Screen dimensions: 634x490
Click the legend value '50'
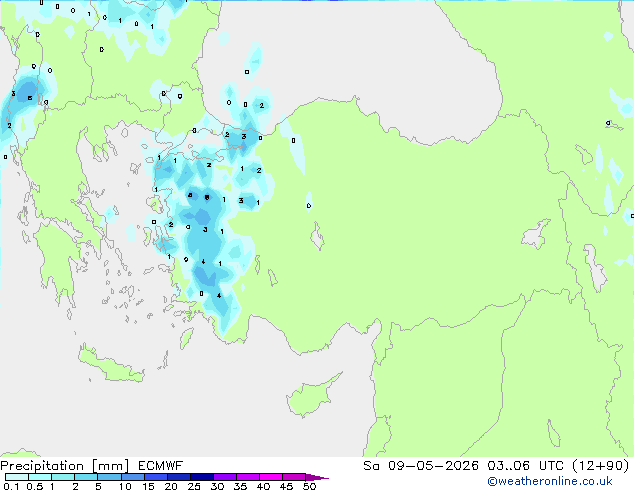(309, 486)
